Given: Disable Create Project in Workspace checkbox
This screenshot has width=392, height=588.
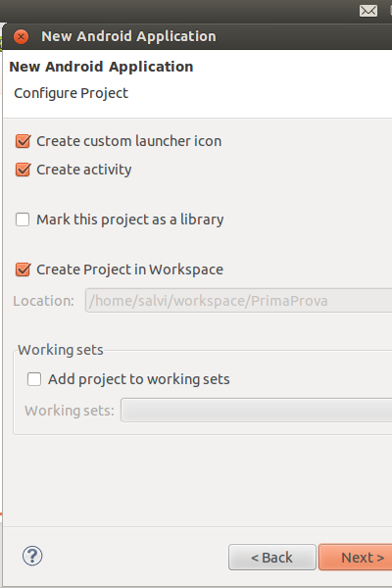Looking at the screenshot, I should pyautogui.click(x=23, y=269).
